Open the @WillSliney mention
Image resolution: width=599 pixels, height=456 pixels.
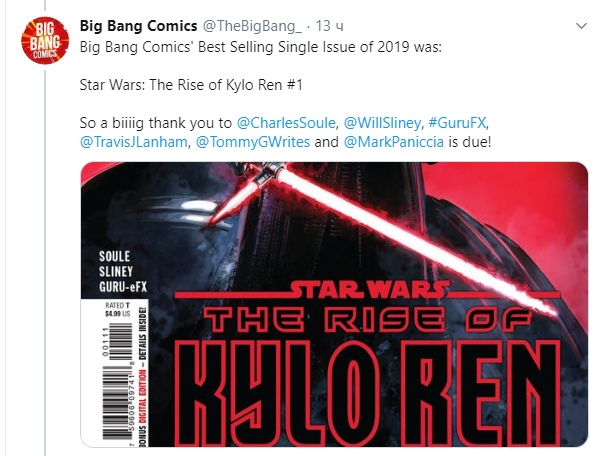(x=382, y=123)
